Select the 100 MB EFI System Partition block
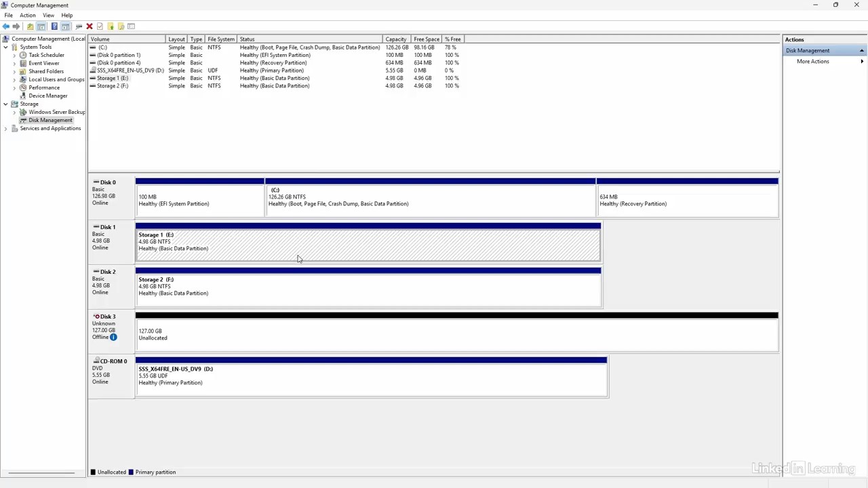Screen dimensions: 868x488 199,197
